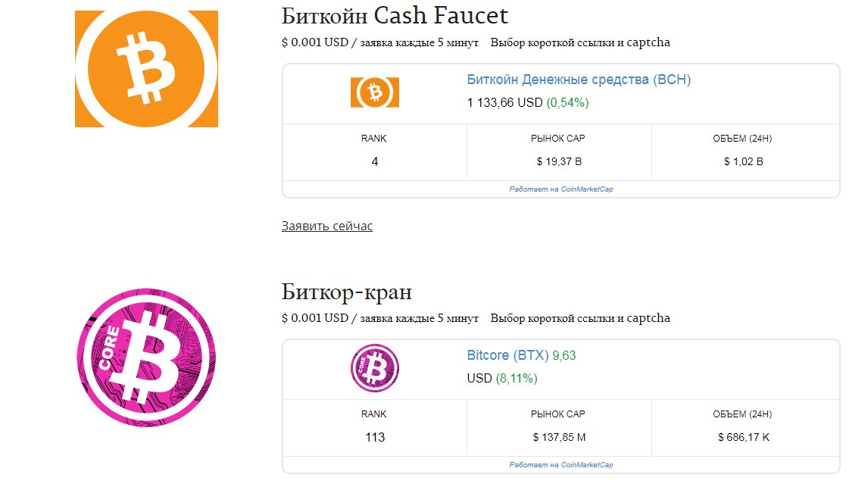
Task: Click the $ 137,85 M market cap value
Action: pyautogui.click(x=559, y=437)
